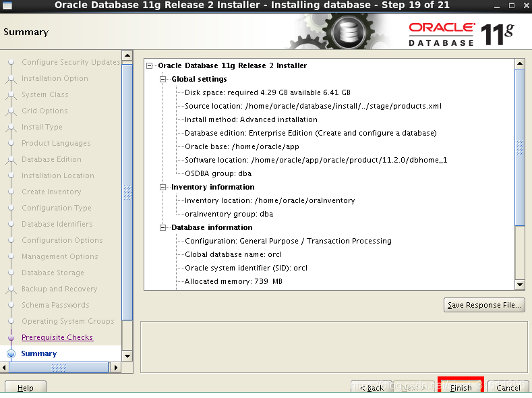This screenshot has width=532, height=398.
Task: Click the window menu icon in title bar
Action: pyautogui.click(x=7, y=5)
